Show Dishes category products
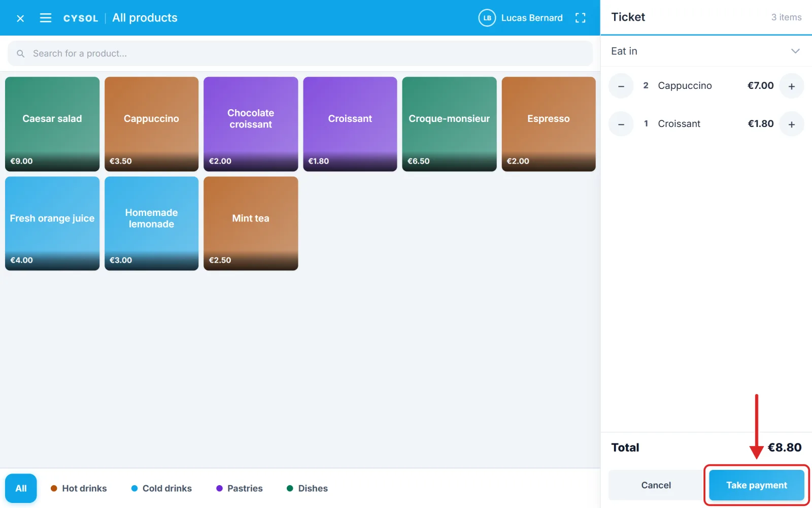 [x=307, y=488]
